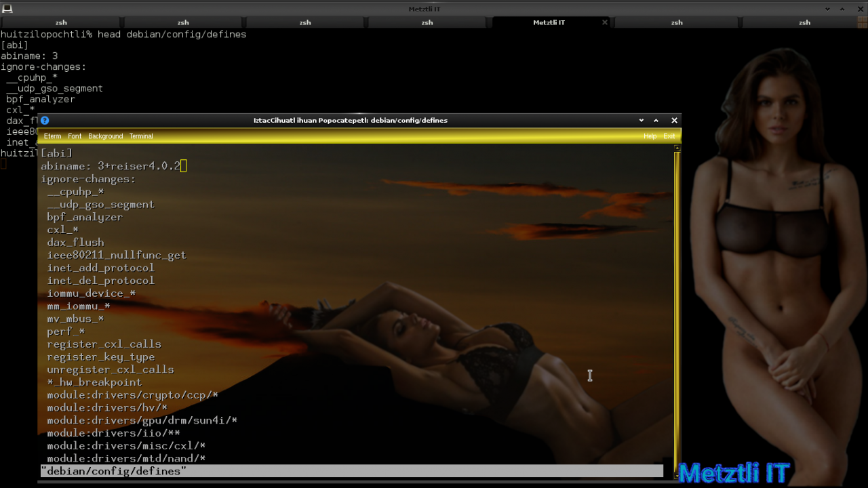
Task: Switch to the first zsh tab
Action: [61, 22]
